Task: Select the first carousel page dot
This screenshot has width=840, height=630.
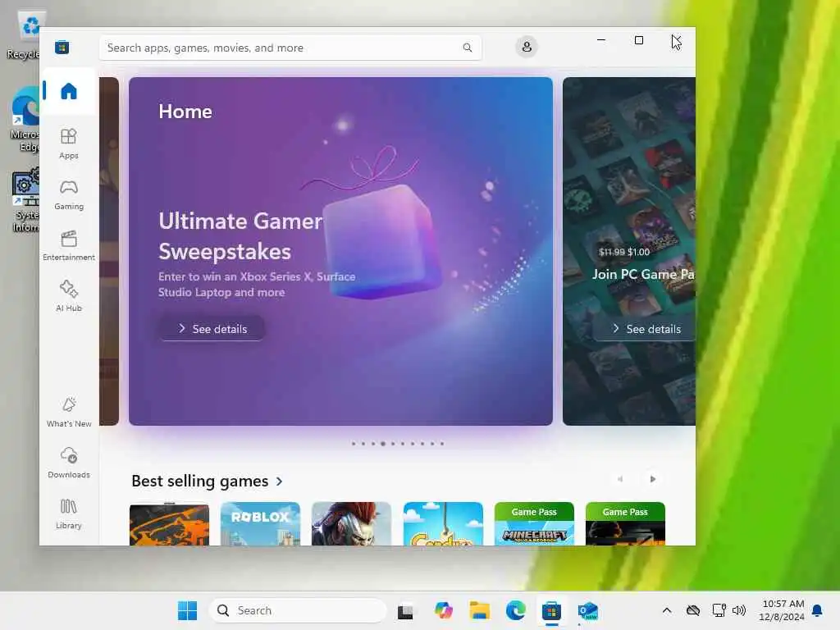Action: pyautogui.click(x=354, y=444)
